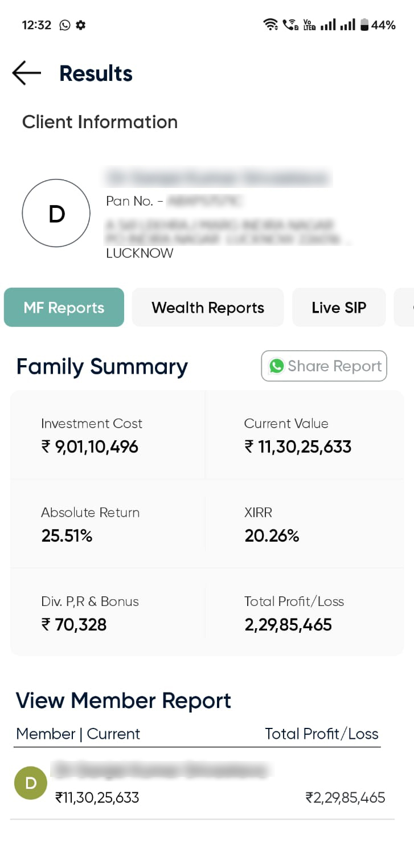Tap the Wi-Fi icon in status bar

pos(270,24)
